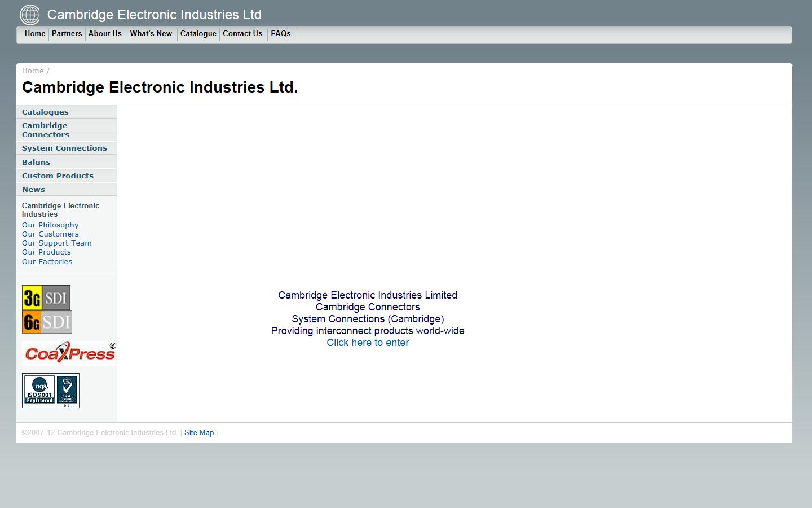Go to the Catalogue navigation tab
This screenshot has height=508, width=812.
[x=198, y=34]
